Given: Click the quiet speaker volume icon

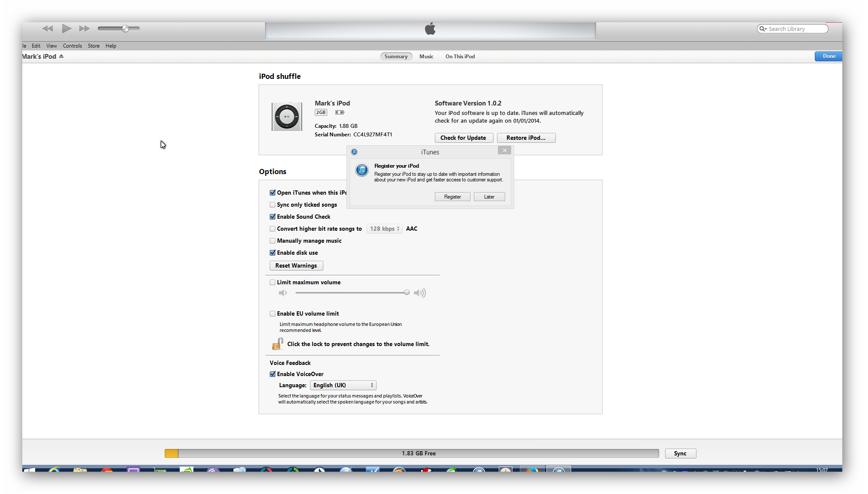Looking at the screenshot, I should click(x=283, y=293).
